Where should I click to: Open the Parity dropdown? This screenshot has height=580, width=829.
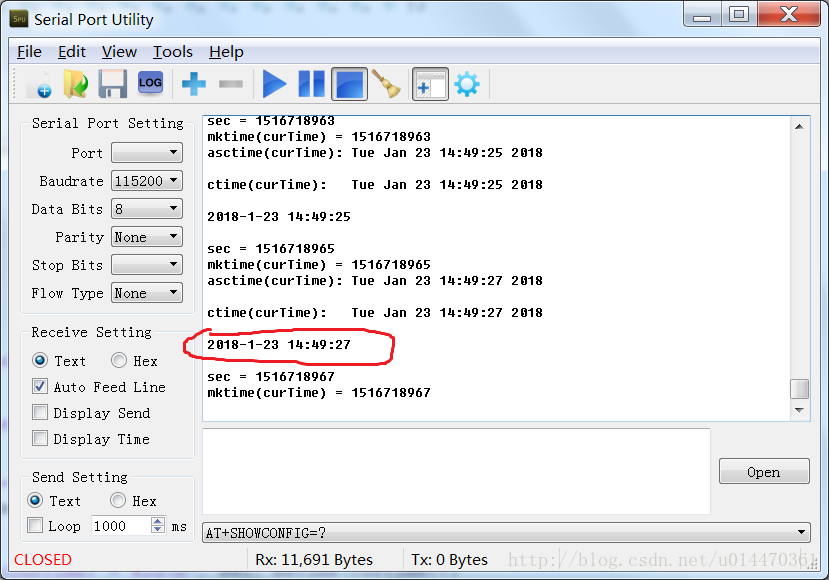(147, 237)
